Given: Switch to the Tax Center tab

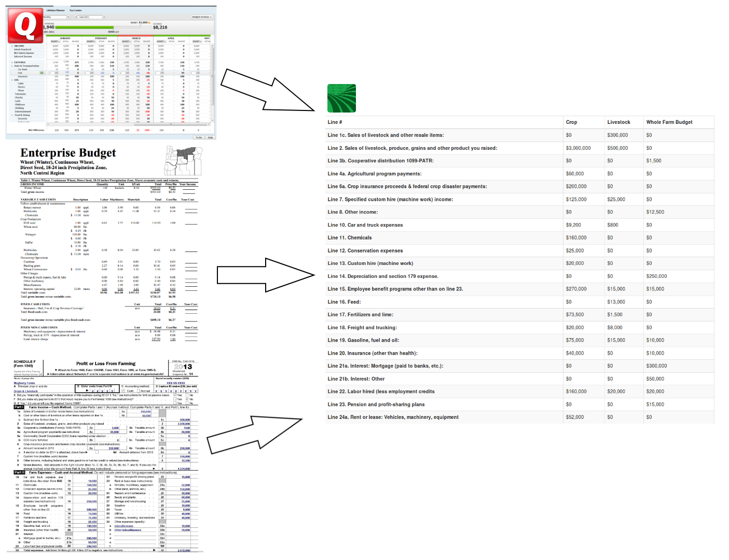Looking at the screenshot, I should coord(76,10).
